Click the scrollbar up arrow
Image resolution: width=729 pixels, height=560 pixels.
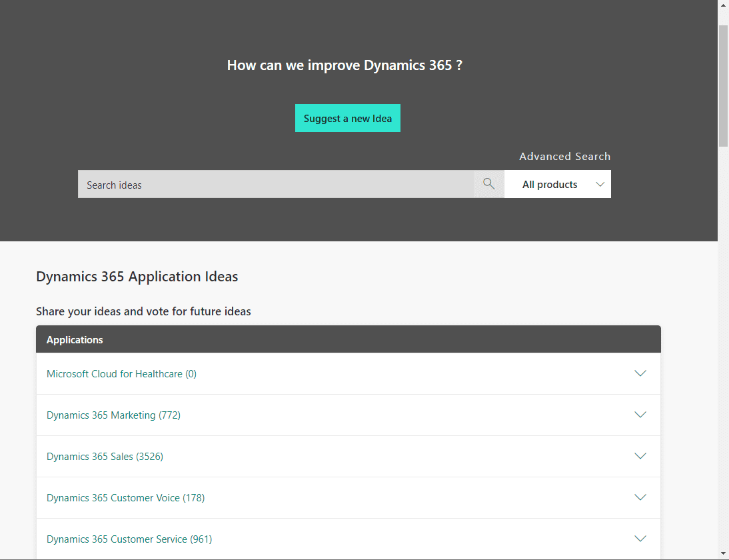pyautogui.click(x=723, y=5)
